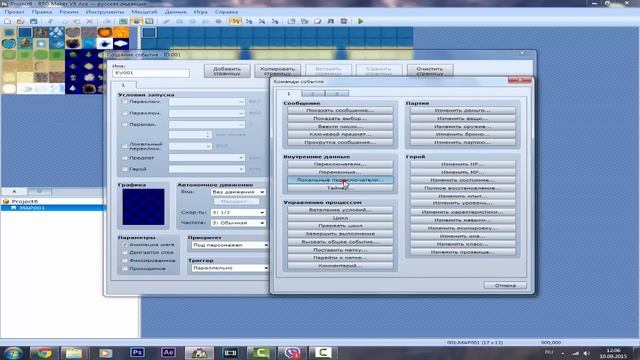Open the Проект menu
The width and height of the screenshot is (640, 360).
click(x=14, y=12)
